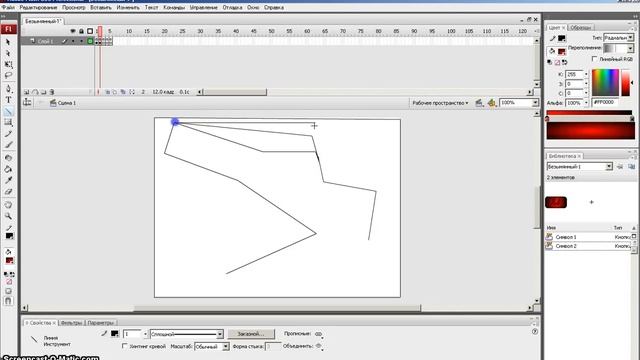This screenshot has width=640, height=360.
Task: Open the library document dropdown
Action: pyautogui.click(x=609, y=167)
